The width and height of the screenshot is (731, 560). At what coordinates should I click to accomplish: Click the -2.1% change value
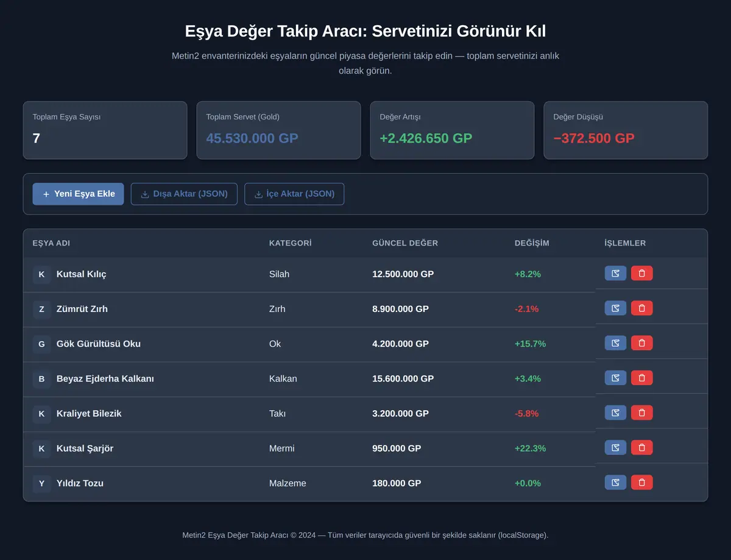tap(526, 309)
